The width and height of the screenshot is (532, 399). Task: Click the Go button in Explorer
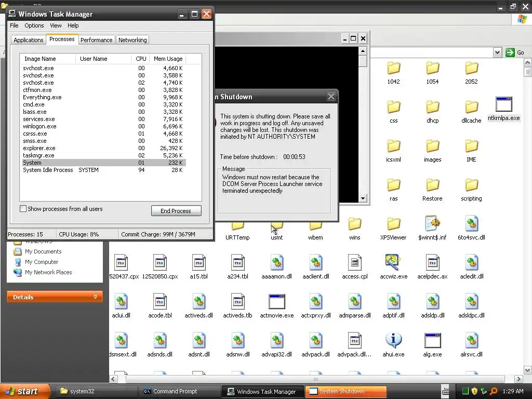[515, 52]
